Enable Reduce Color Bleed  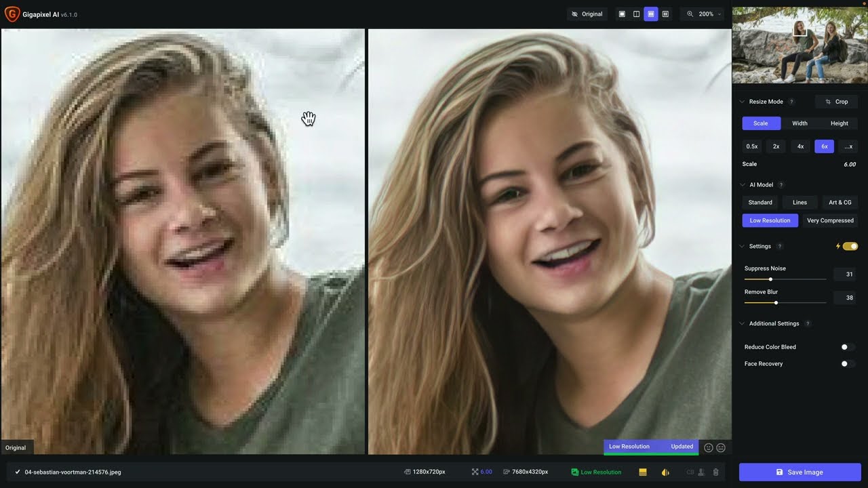[x=848, y=347]
